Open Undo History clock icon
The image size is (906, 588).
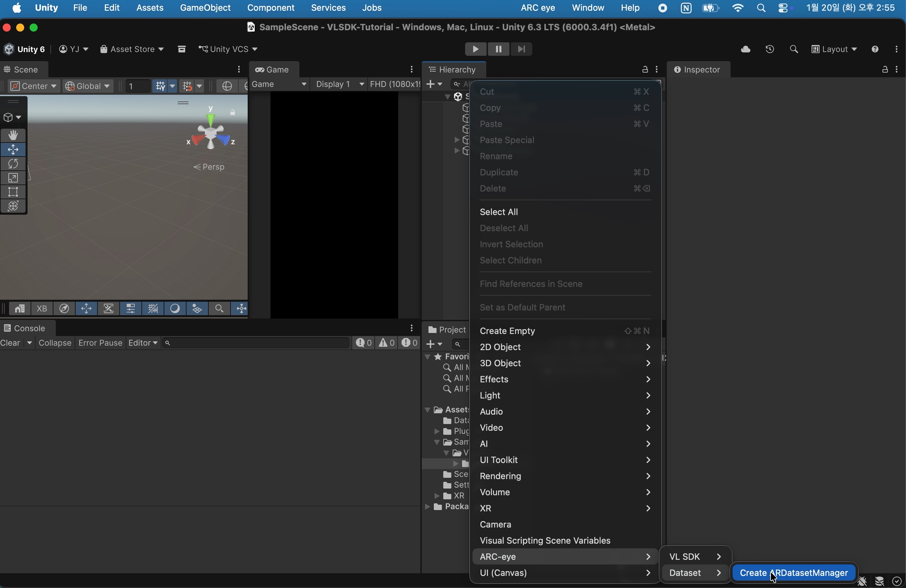coord(770,49)
